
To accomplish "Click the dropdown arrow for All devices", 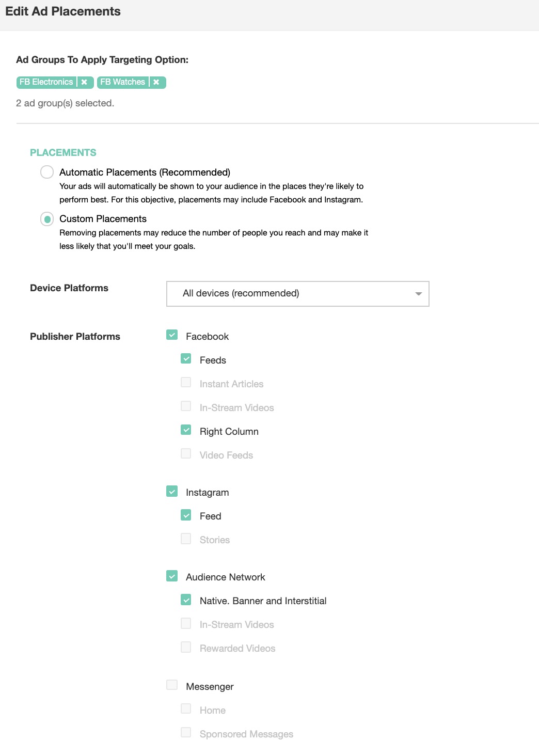I will (x=418, y=294).
